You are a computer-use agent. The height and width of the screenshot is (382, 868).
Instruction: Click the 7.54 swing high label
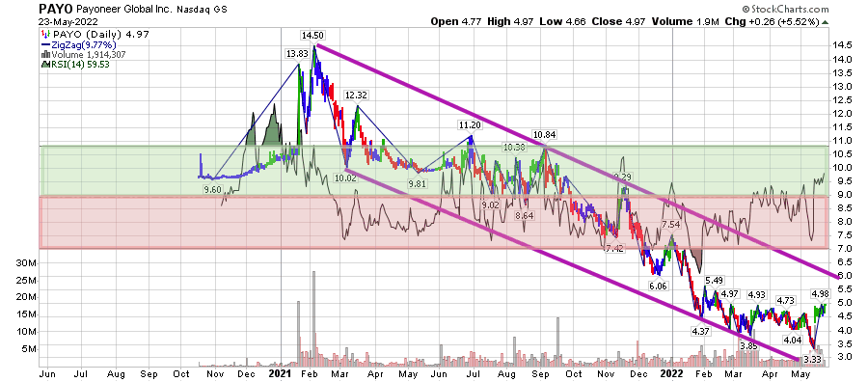(670, 224)
